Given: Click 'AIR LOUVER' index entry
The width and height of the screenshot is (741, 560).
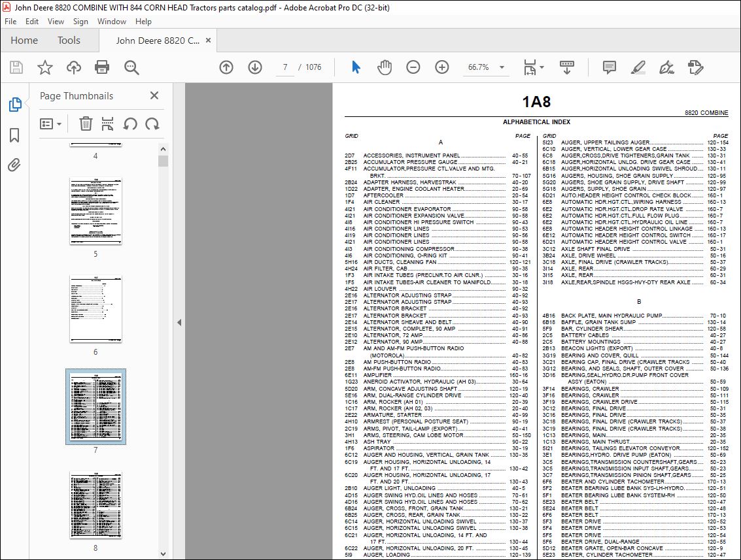Looking at the screenshot, I should click(x=379, y=289).
